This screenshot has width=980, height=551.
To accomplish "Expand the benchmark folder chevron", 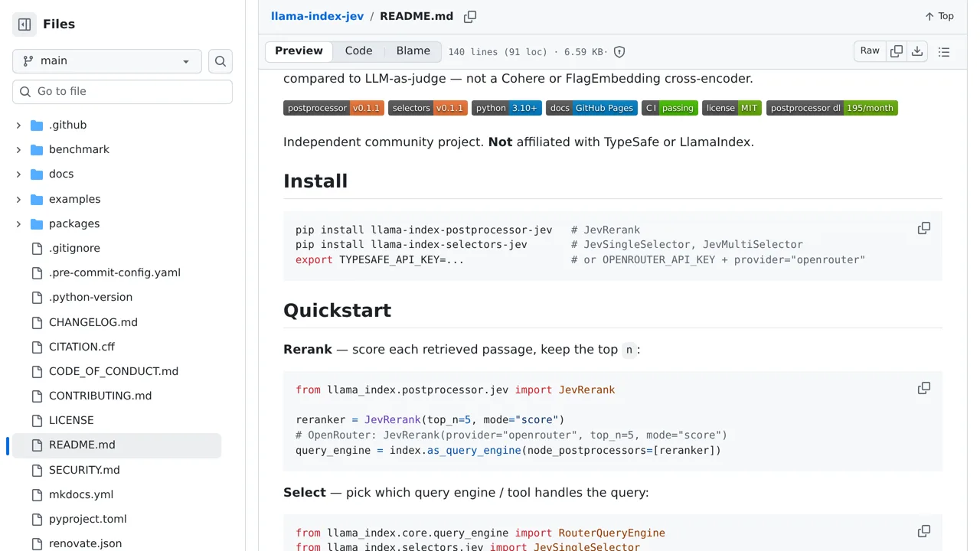I will 18,150.
